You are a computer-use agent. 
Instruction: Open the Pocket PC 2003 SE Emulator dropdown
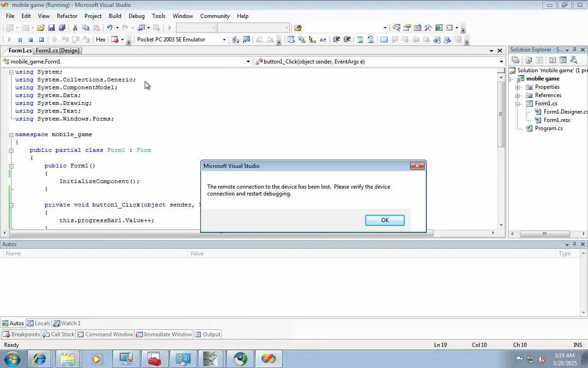coord(224,40)
